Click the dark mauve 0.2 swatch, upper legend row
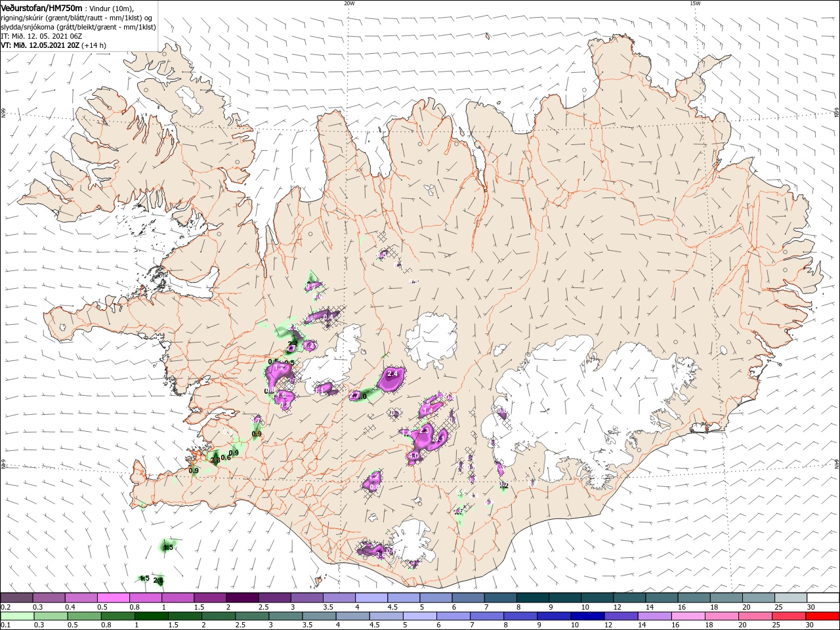This screenshot has height=630, width=840. (x=16, y=598)
